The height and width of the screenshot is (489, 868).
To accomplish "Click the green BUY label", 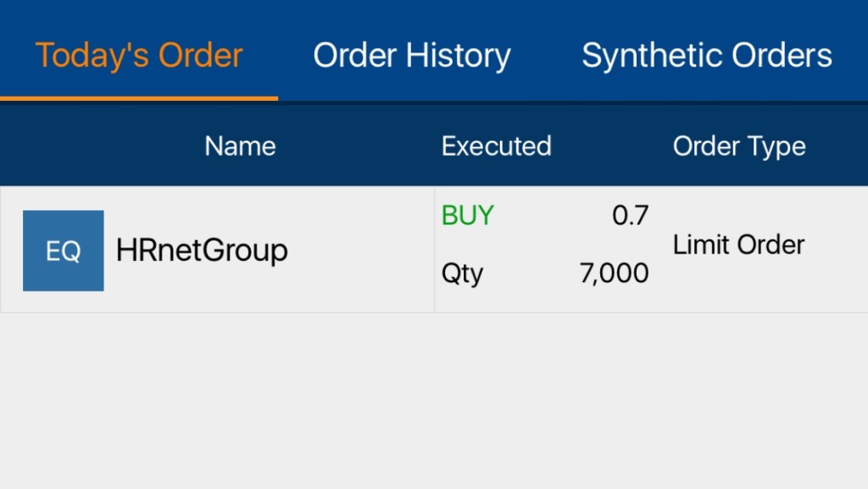I will (x=467, y=216).
